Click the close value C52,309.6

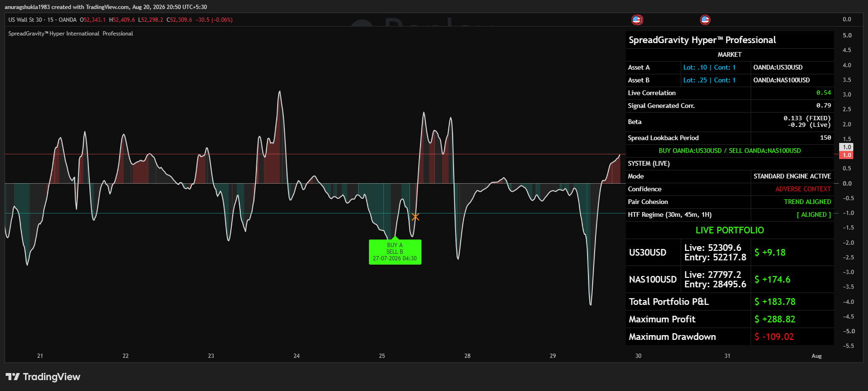(x=179, y=20)
